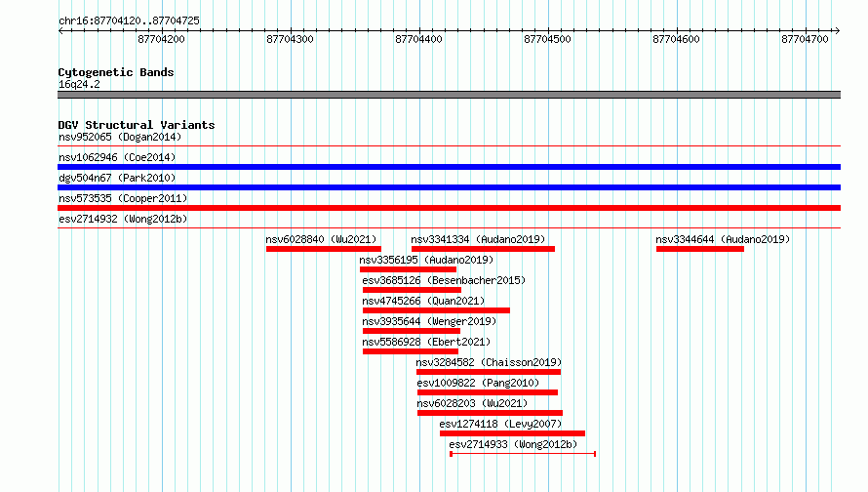Viewport: 868px width, 492px height.
Task: Click the chr16:87704120..87704725 region label
Action: click(x=129, y=20)
